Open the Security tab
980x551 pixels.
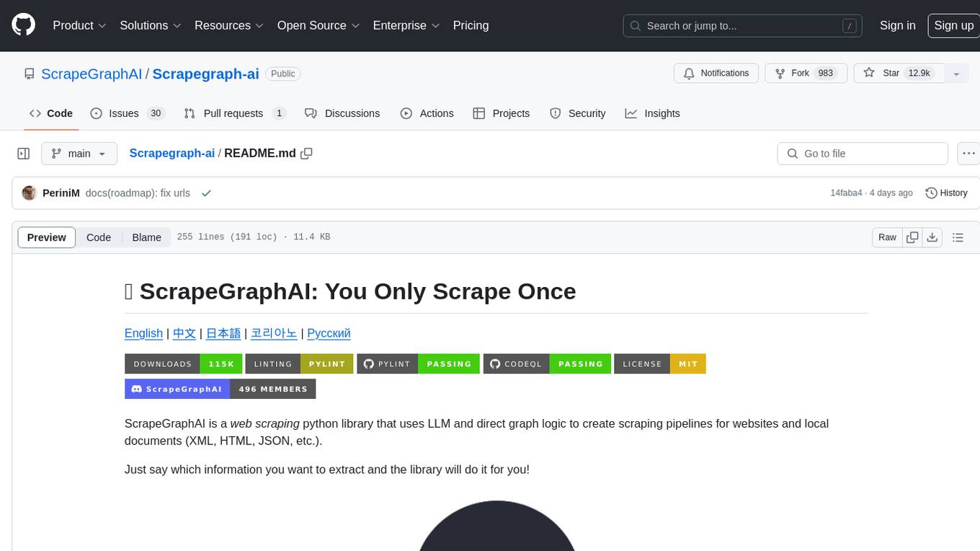point(578,113)
